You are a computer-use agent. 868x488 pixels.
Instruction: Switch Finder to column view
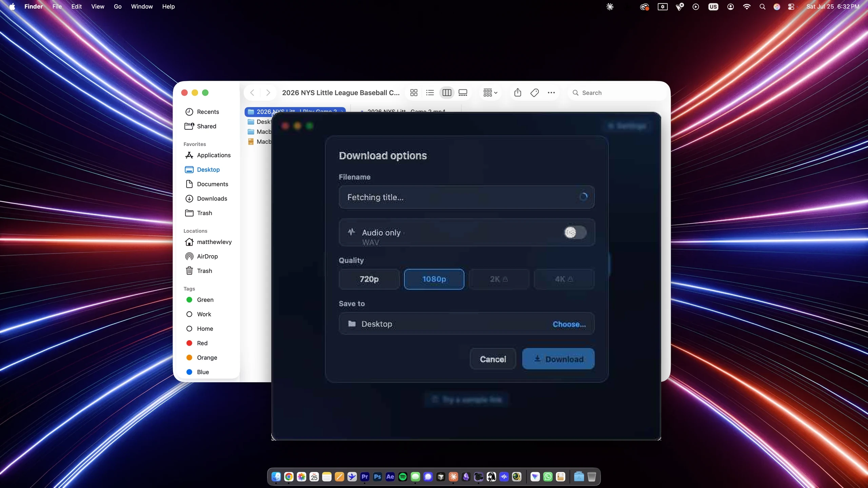click(x=447, y=93)
